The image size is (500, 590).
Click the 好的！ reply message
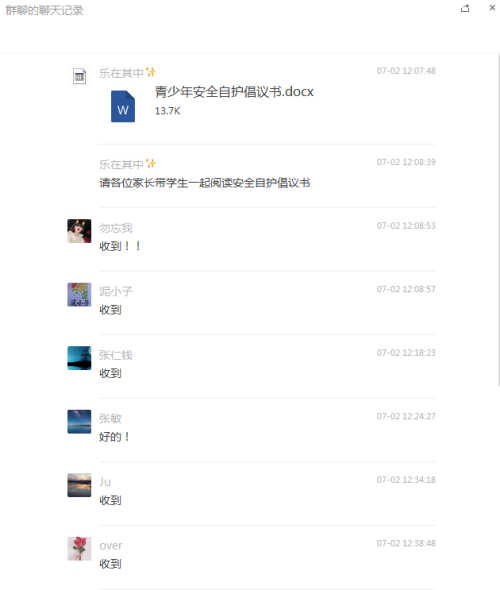114,437
